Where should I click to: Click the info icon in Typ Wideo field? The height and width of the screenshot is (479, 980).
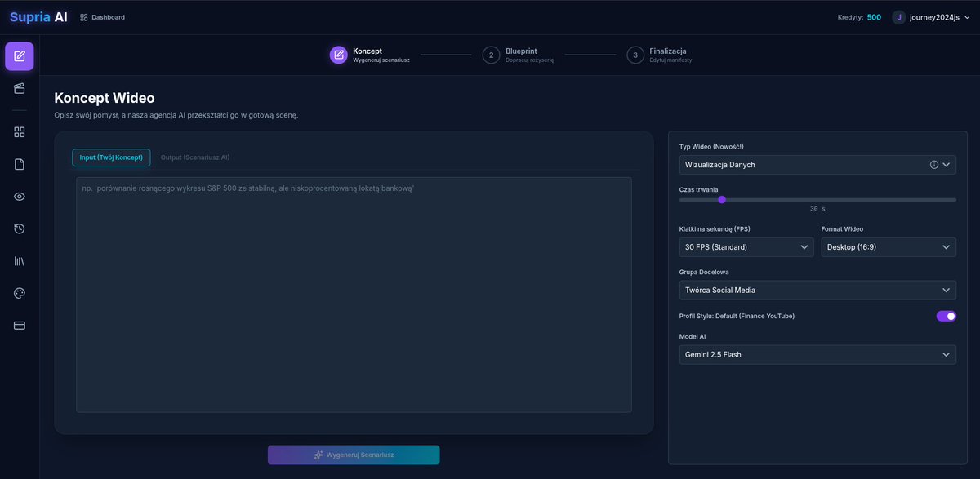[x=934, y=164]
